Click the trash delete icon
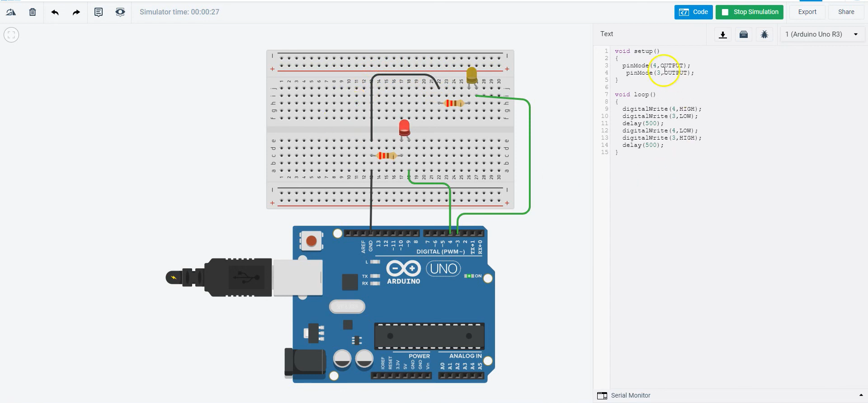Viewport: 868px width, 403px height. [x=33, y=12]
